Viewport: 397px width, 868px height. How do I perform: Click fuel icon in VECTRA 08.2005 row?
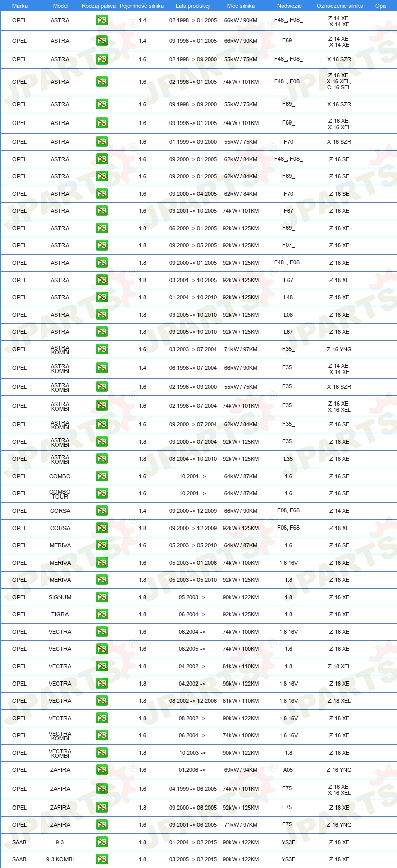point(102,649)
